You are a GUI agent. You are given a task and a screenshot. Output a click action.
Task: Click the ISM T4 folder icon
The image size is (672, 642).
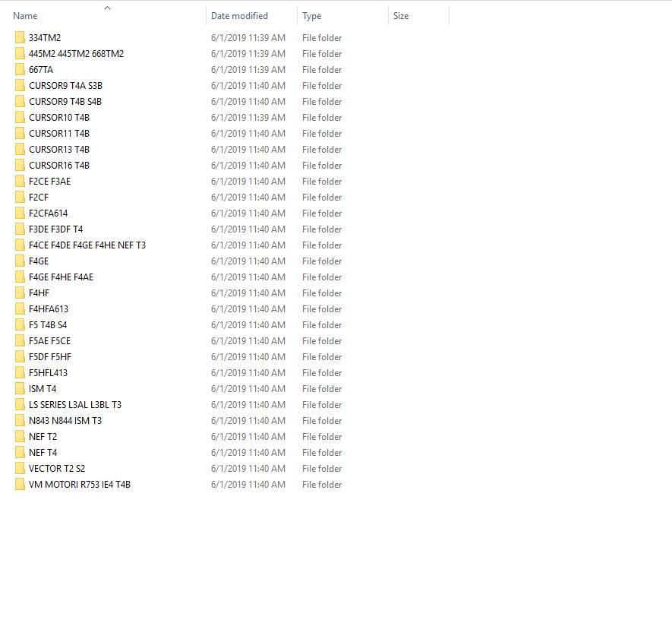20,388
